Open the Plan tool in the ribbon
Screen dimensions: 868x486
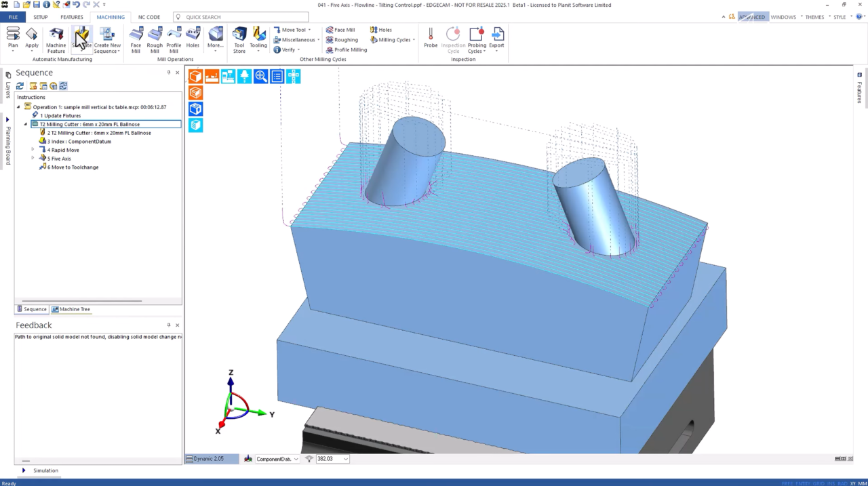[13, 39]
